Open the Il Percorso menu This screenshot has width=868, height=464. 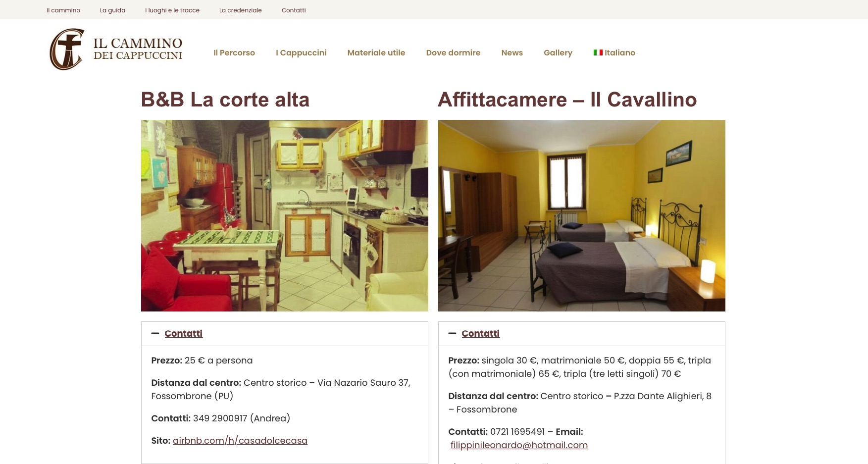(234, 52)
